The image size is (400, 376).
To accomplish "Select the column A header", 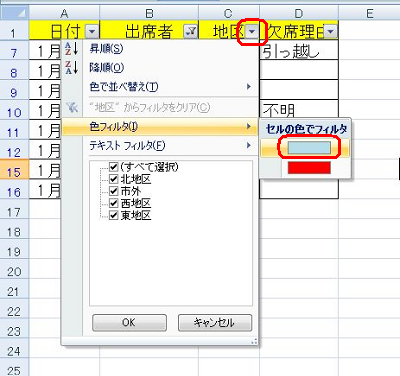I will coord(64,13).
